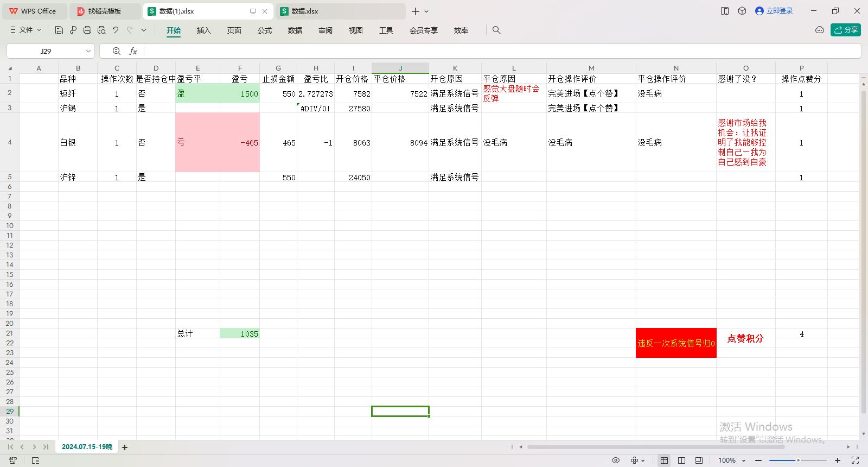Click the Save icon in quick toolbar

(59, 30)
